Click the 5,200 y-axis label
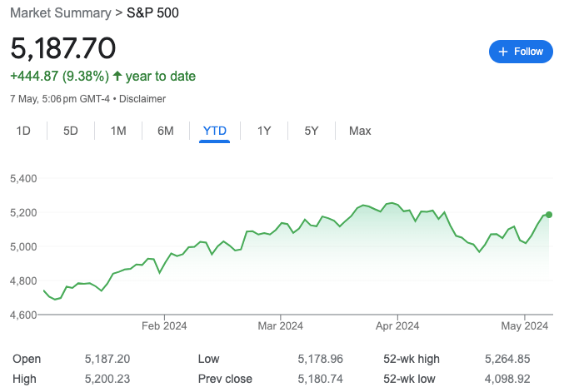Screen dimensions: 584x392 point(23,213)
